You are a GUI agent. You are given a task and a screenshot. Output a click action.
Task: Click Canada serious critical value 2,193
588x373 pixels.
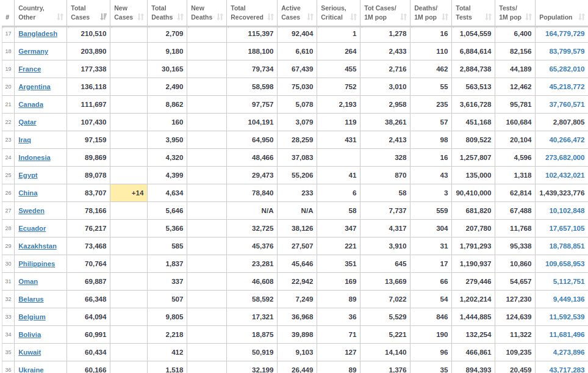(x=348, y=104)
